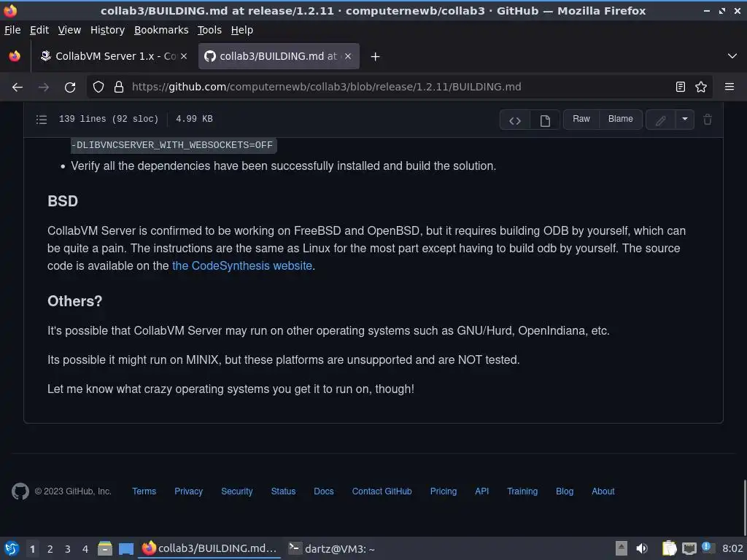Viewport: 747px width, 560px height.
Task: Reload the current page
Action: 70,87
